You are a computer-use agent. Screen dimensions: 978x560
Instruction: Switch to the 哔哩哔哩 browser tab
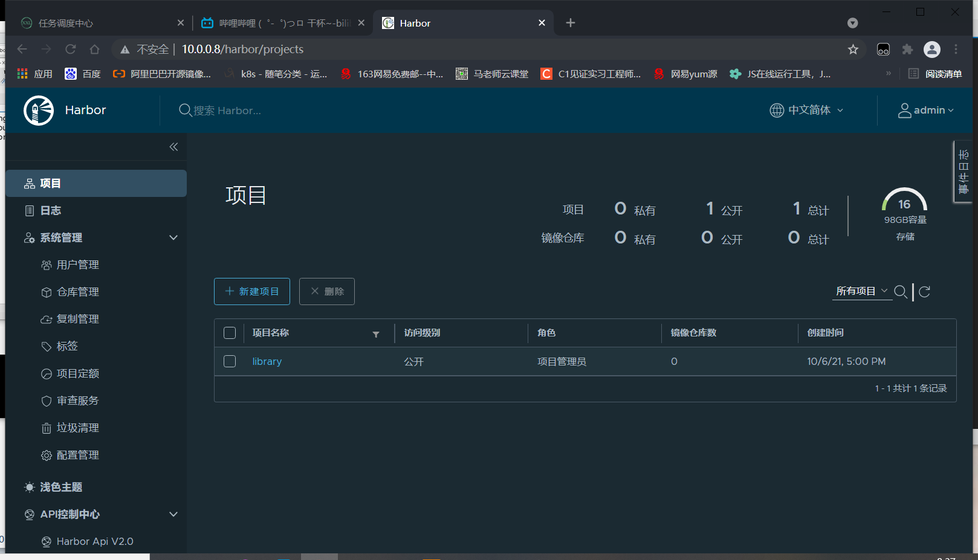coord(282,23)
